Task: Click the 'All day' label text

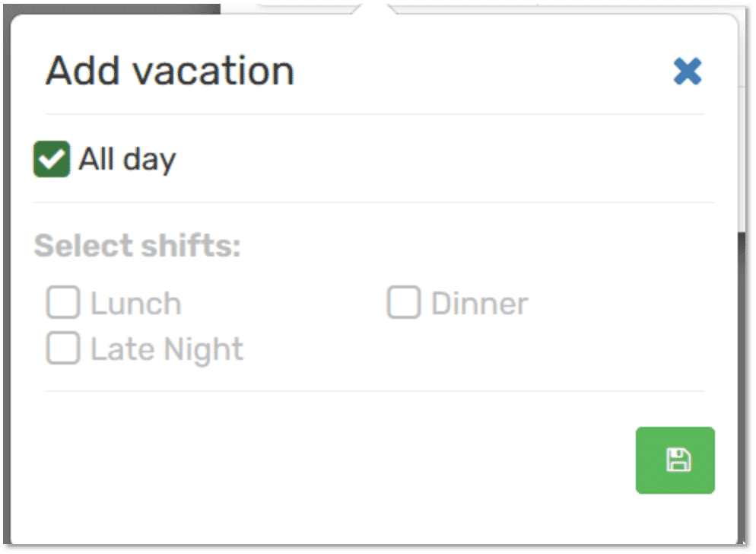Action: [x=127, y=160]
